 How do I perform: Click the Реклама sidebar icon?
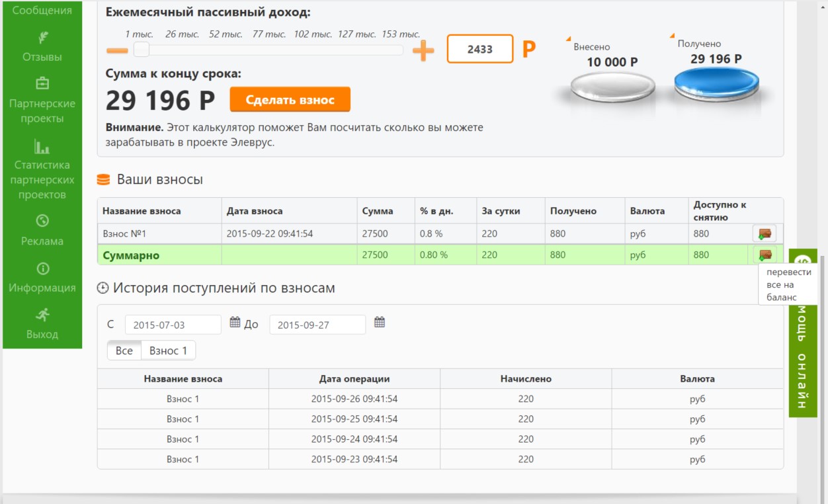click(x=42, y=221)
